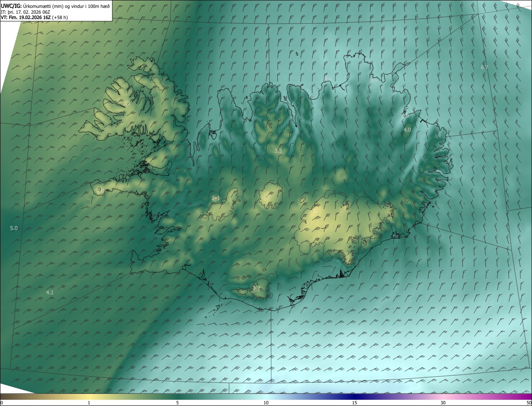Click the 1 tick on the colour scale
Viewport: 532px width, 406px height.
[89, 403]
